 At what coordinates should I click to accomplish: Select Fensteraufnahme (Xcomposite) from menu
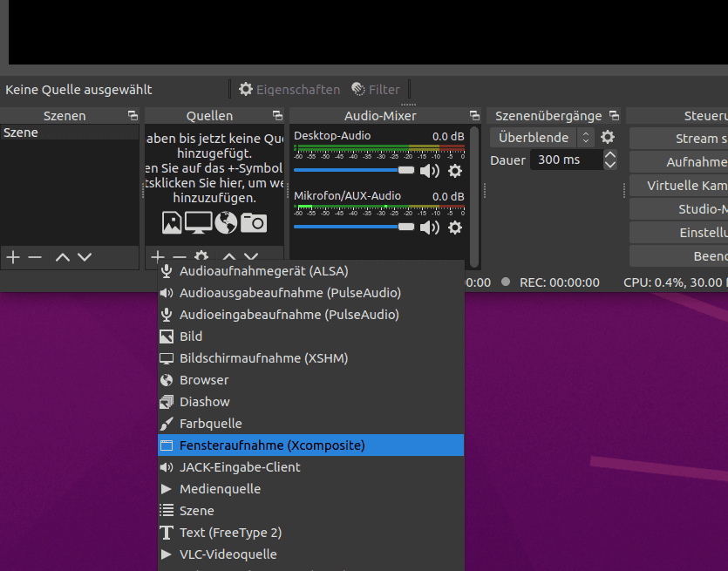(272, 445)
